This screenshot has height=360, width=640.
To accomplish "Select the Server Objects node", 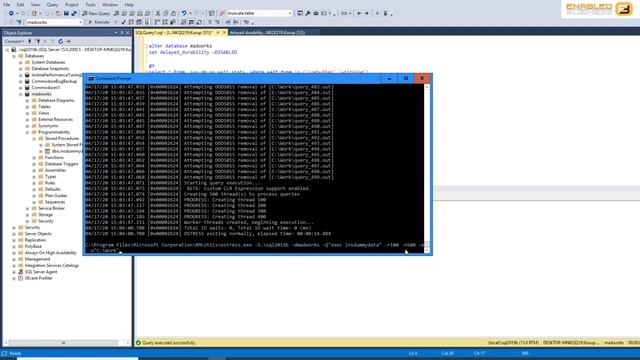I will pos(38,234).
